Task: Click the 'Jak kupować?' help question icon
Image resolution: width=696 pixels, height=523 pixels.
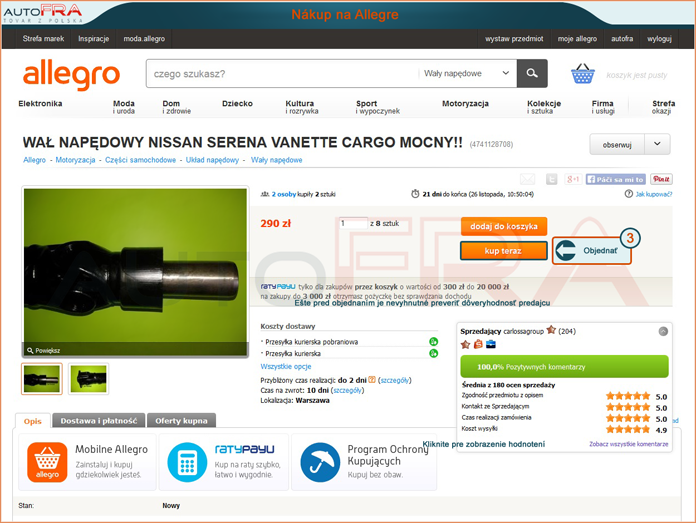Action: pyautogui.click(x=629, y=194)
